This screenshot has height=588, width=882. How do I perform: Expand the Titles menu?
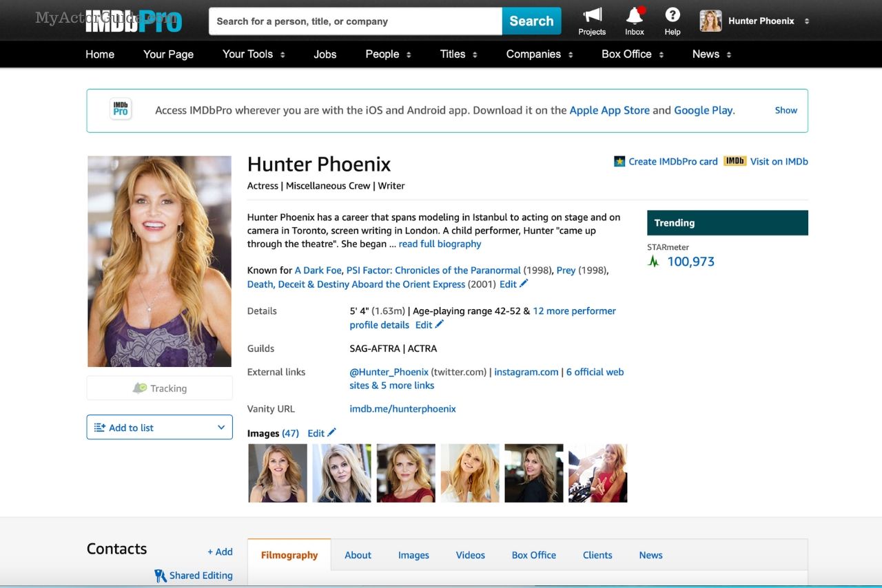(459, 54)
